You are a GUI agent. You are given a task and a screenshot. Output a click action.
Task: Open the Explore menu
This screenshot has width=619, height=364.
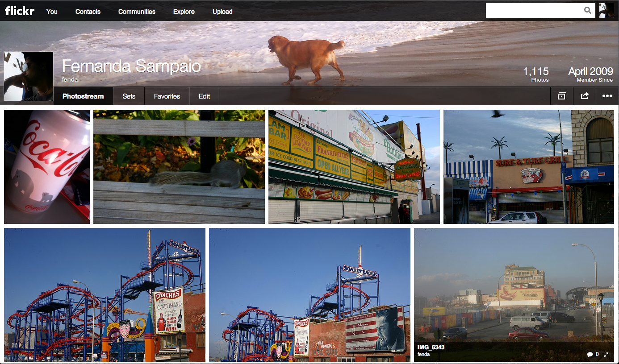coord(184,12)
